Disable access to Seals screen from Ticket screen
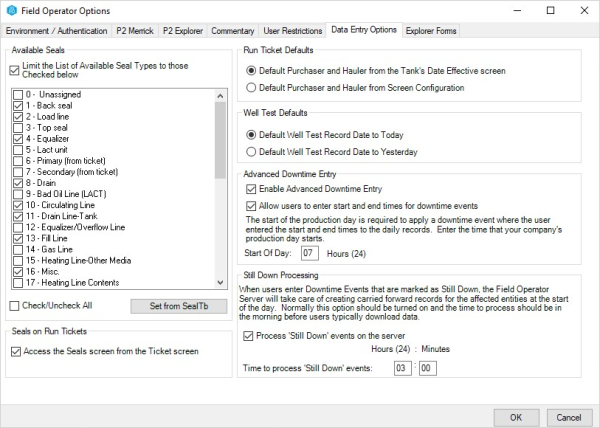The width and height of the screenshot is (600, 428). click(14, 351)
